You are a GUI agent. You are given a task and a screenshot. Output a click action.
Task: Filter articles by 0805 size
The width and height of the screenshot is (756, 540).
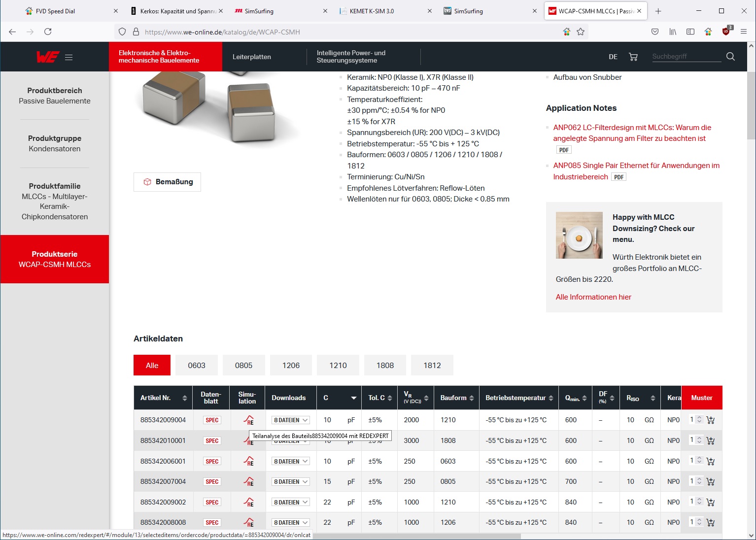pos(243,365)
